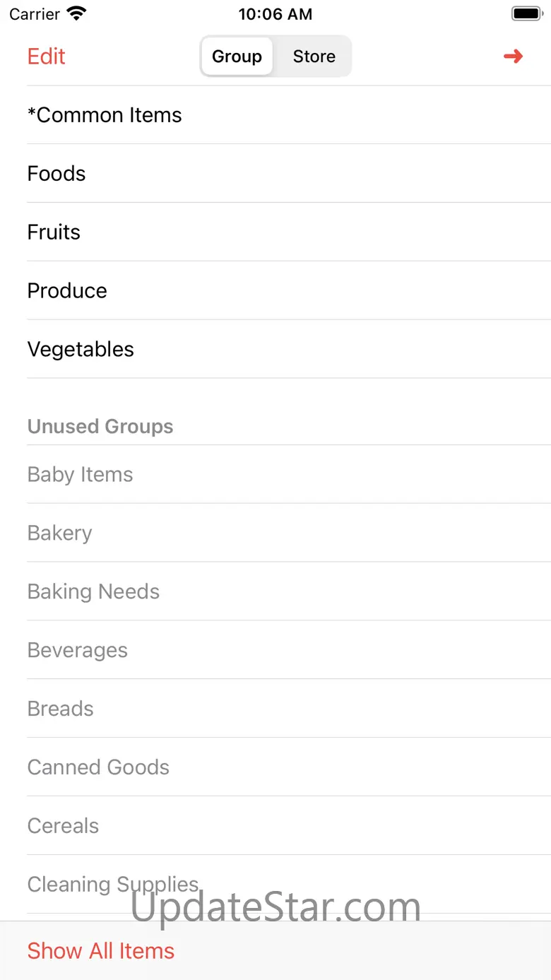Switch to the Store segment
This screenshot has width=551, height=980.
point(314,57)
